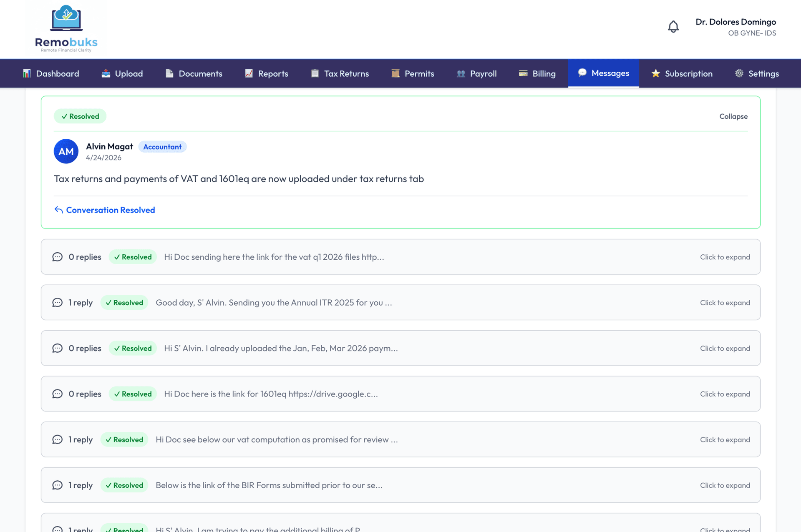Screen dimensions: 801x532
Task: Open the Permits tab
Action: 413,73
